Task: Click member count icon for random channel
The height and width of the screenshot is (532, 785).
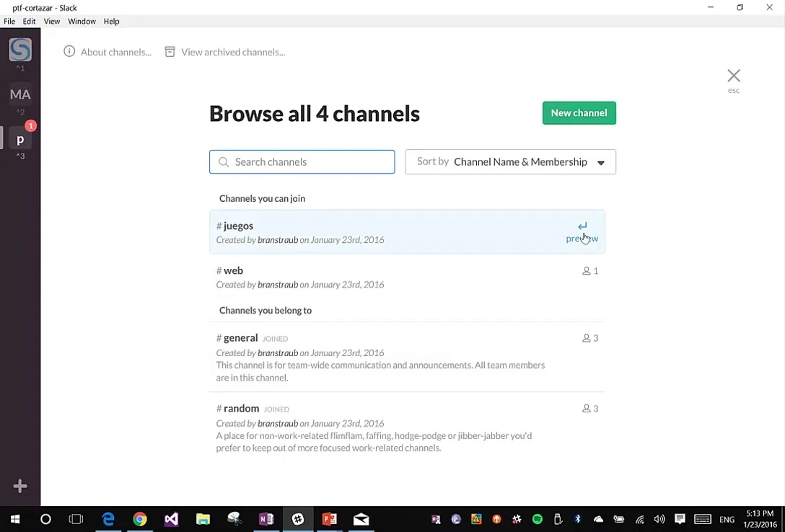Action: click(x=587, y=409)
